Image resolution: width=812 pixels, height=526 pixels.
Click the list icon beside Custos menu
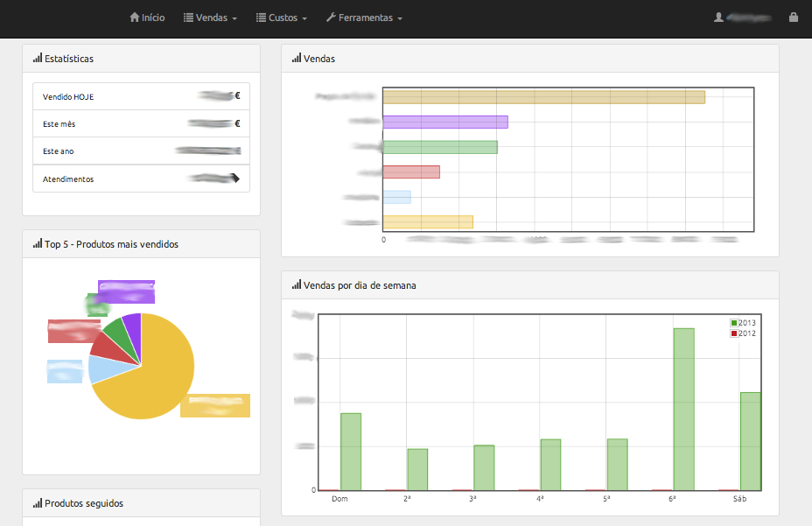pyautogui.click(x=261, y=18)
